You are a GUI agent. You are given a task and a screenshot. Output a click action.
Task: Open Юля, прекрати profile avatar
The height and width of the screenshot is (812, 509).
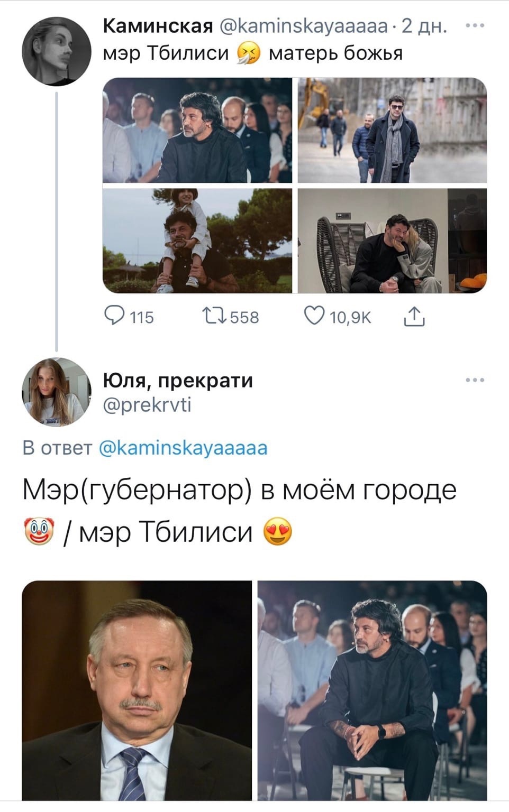coord(57,392)
